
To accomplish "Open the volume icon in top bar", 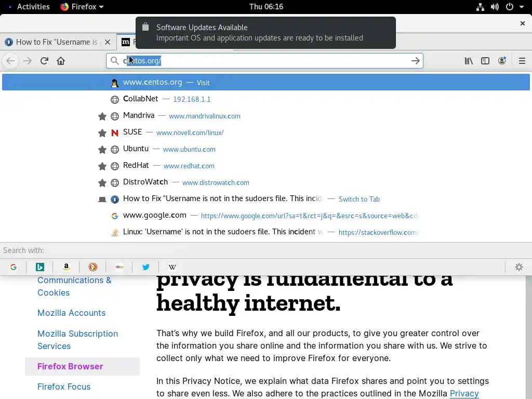I will 495,7.
